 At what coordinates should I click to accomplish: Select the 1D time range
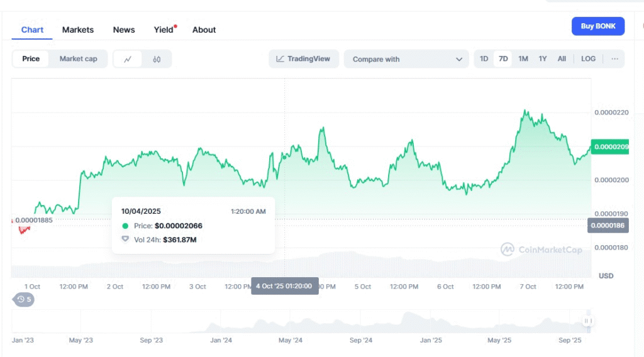[484, 59]
